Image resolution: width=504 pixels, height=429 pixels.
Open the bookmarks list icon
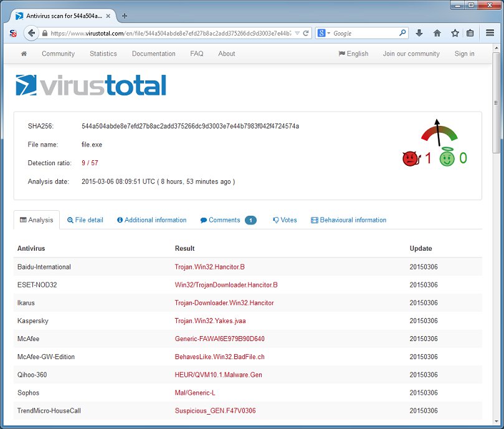[x=470, y=33]
